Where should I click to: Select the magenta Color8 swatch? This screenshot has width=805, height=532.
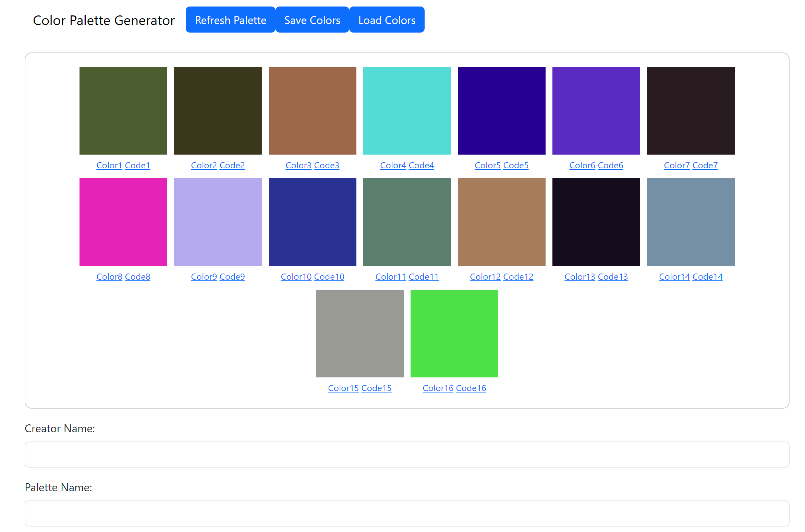click(123, 222)
